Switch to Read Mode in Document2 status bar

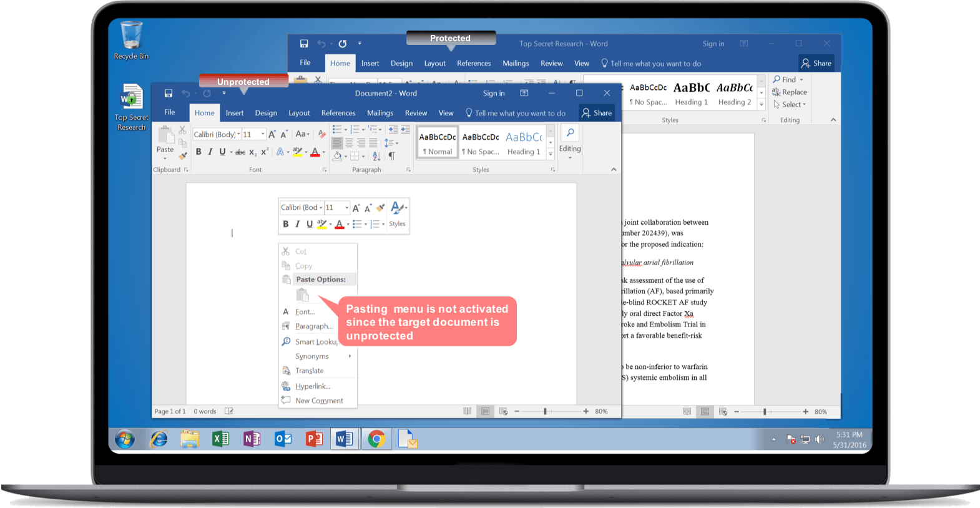click(467, 411)
